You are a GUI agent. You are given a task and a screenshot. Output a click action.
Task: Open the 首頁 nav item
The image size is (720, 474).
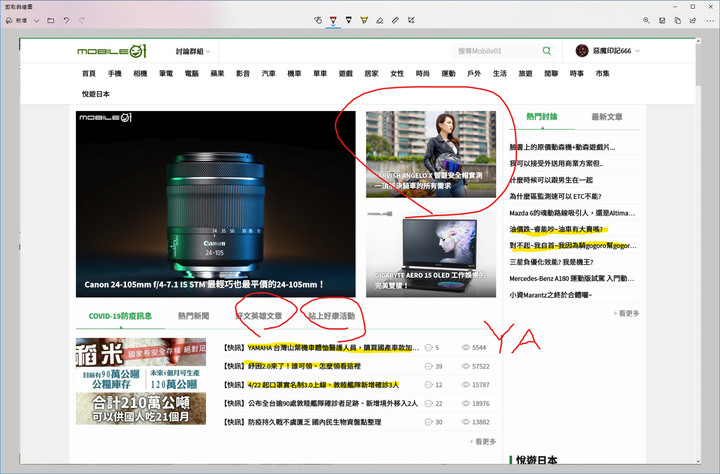tap(89, 73)
